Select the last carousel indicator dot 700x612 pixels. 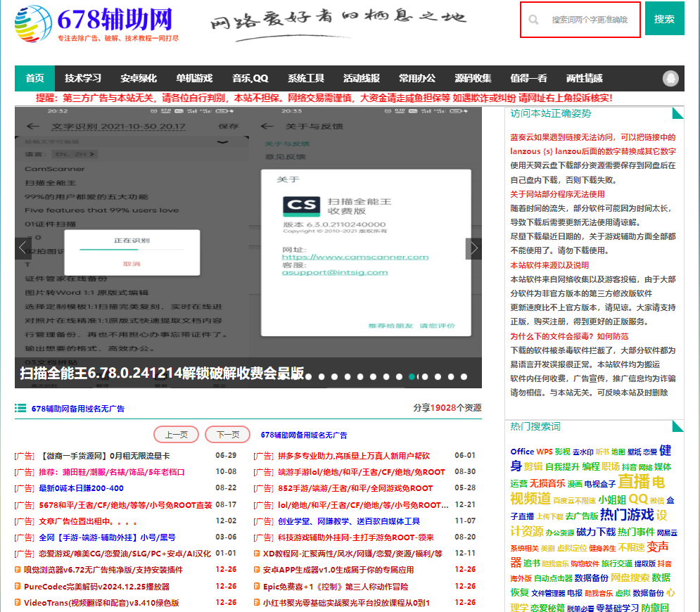tap(464, 377)
